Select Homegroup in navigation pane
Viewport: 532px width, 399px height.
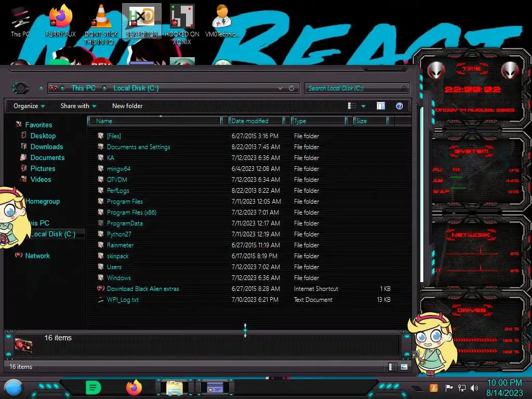[43, 201]
